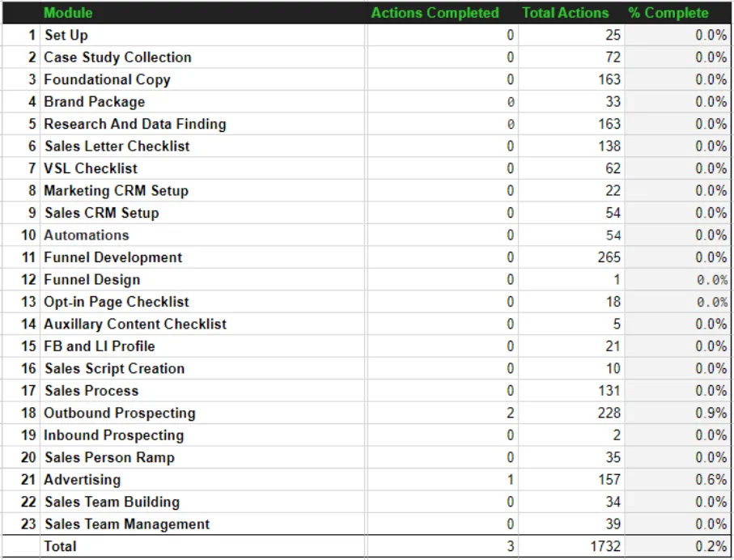Click Sales Letter Checklist's total actions 138
This screenshot has width=734, height=560.
click(609, 146)
